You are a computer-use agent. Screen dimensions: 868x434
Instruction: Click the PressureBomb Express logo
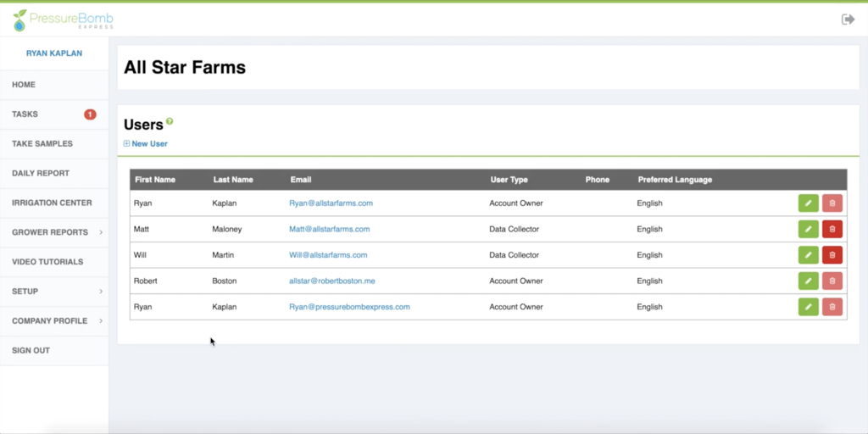(x=64, y=19)
